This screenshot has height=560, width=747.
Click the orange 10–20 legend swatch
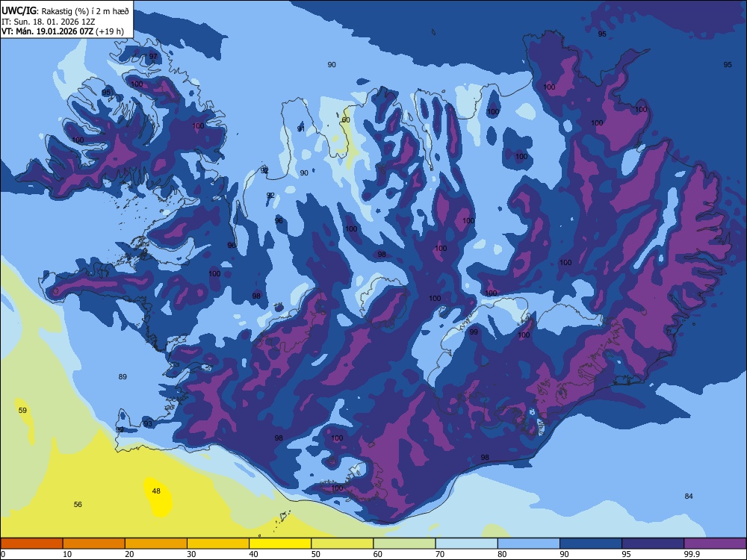point(94,544)
